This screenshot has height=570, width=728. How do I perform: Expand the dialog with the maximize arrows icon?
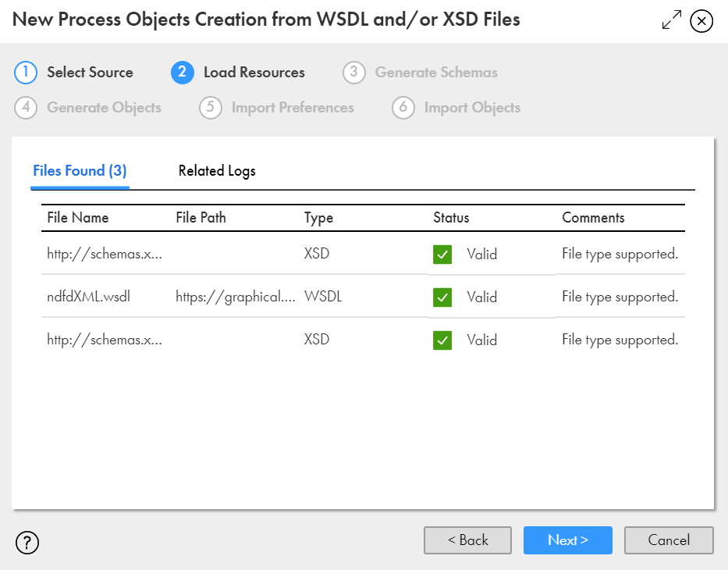click(x=671, y=20)
